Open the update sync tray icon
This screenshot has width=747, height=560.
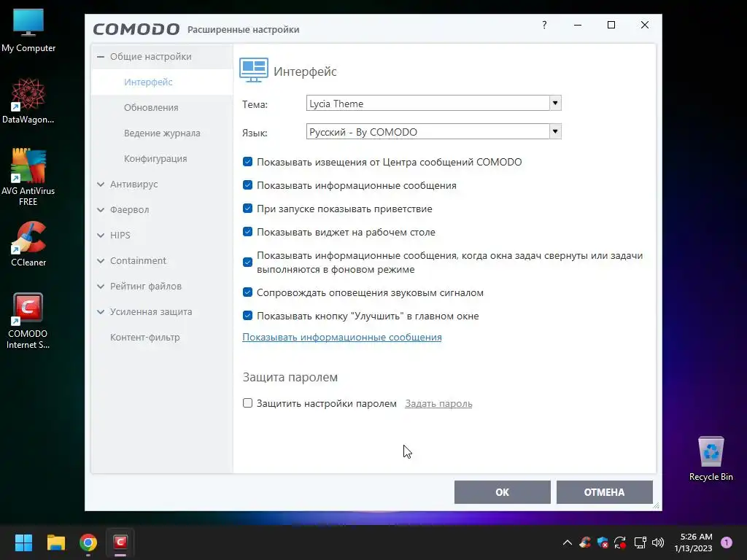coord(620,542)
